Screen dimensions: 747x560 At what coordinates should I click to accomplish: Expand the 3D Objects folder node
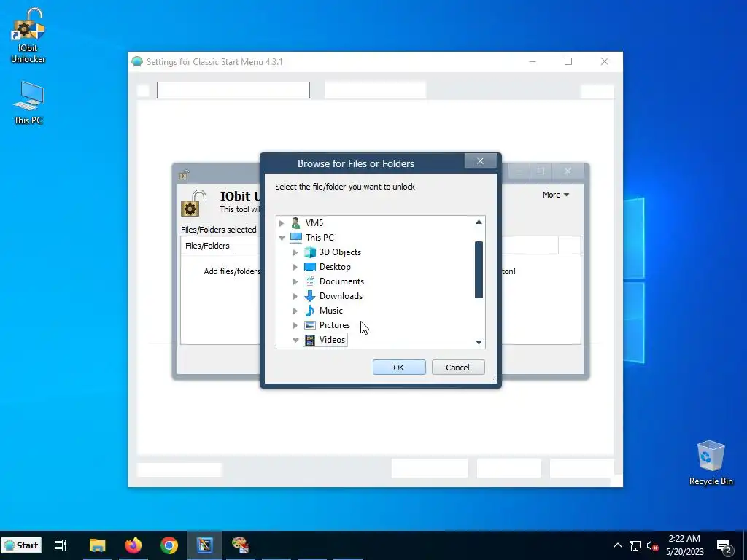(295, 252)
